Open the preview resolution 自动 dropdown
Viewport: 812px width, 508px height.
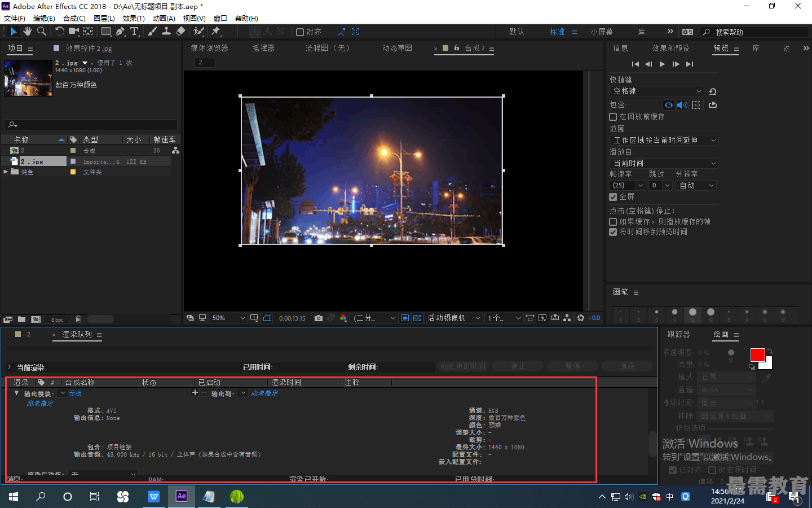pos(696,186)
